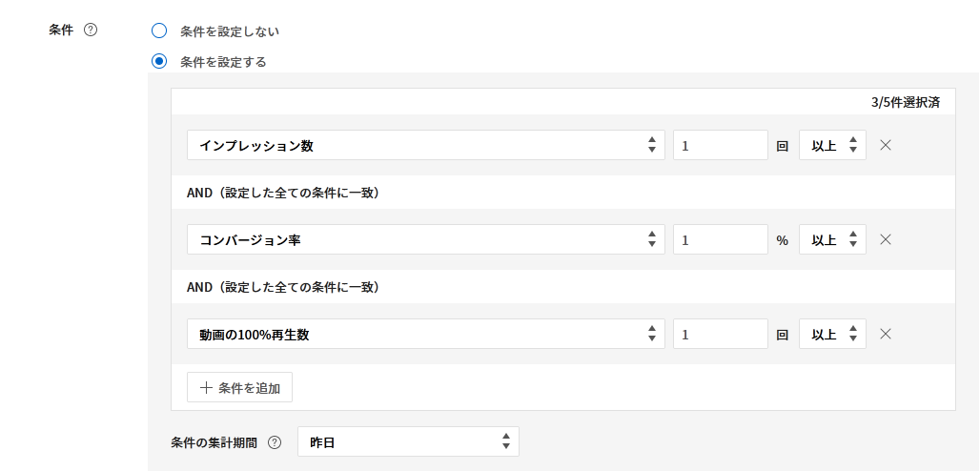Open the 昨日 aggregation period dropdown
Viewport: 980px width, 471px height.
point(408,442)
